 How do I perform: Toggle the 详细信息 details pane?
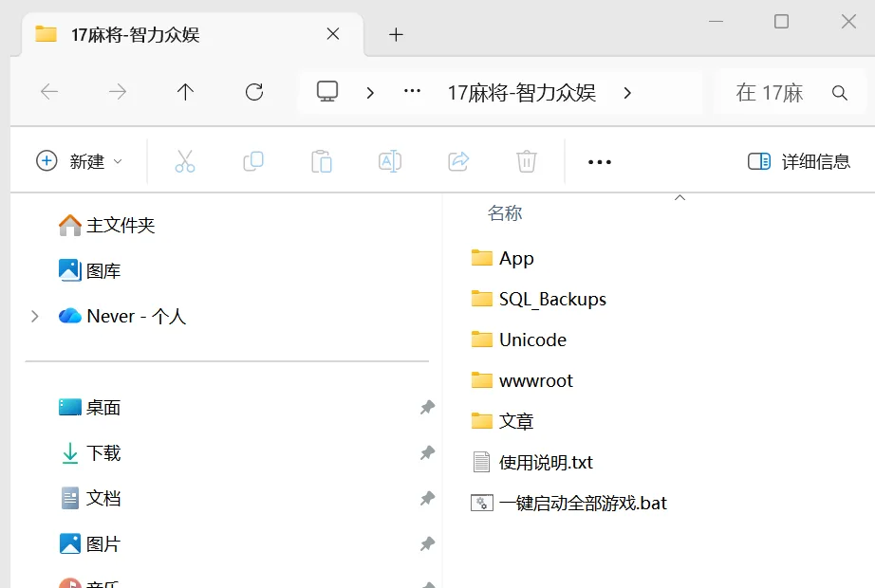[x=798, y=161]
